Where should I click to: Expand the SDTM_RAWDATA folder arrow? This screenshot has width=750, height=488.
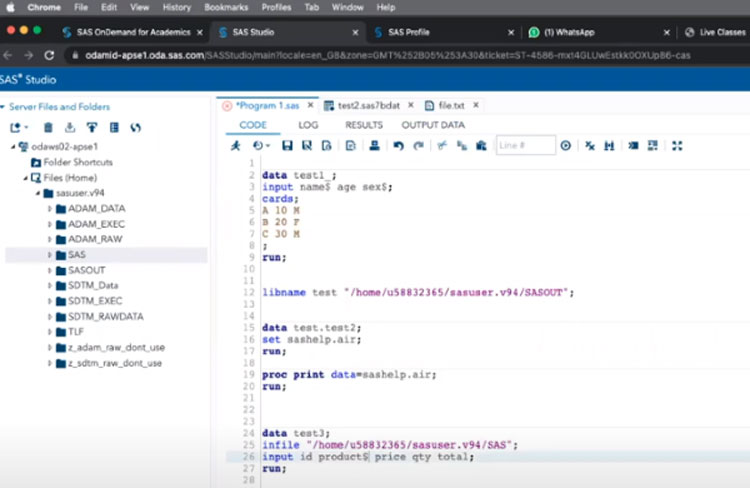50,316
